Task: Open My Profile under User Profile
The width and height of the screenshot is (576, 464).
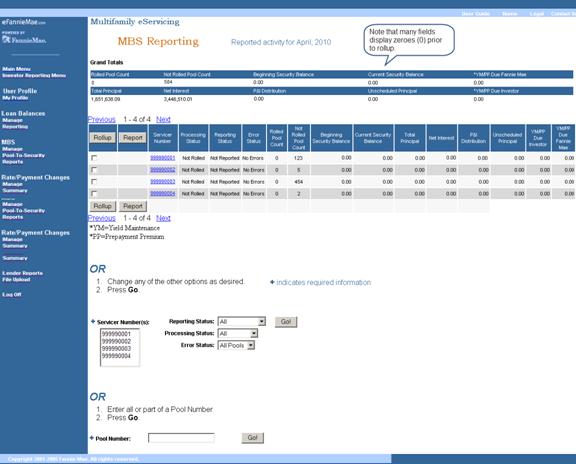Action: (15, 98)
